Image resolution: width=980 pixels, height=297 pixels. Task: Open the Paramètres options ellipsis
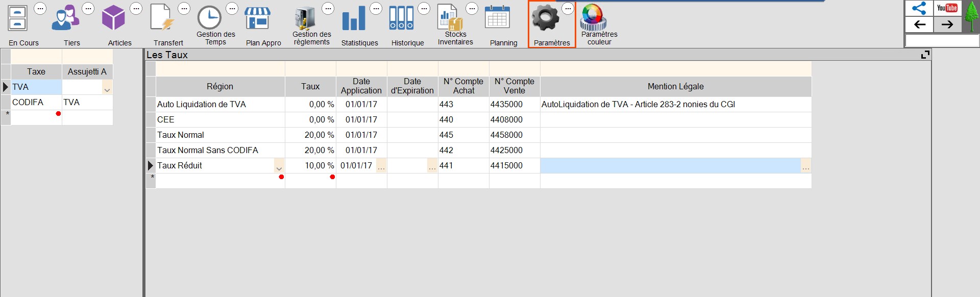click(x=568, y=8)
